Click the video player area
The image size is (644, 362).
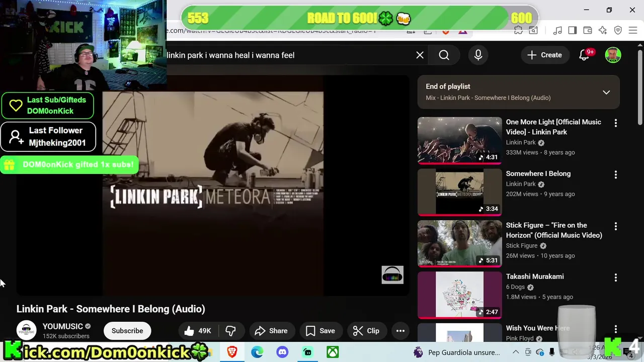213,186
